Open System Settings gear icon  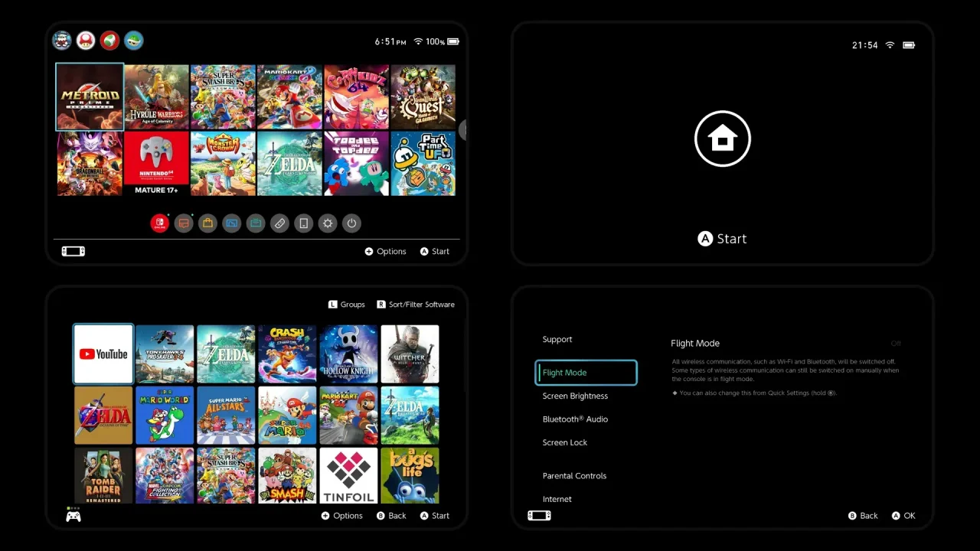pyautogui.click(x=328, y=223)
